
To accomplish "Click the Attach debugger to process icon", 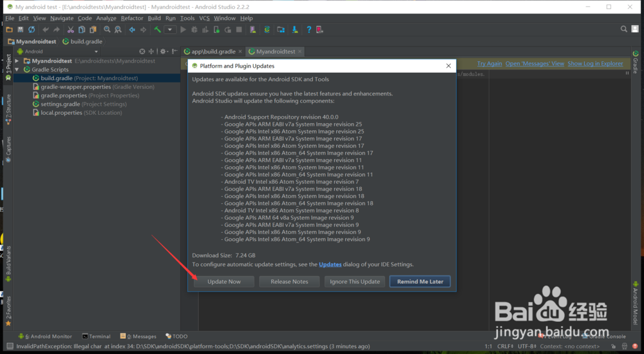I will [216, 30].
